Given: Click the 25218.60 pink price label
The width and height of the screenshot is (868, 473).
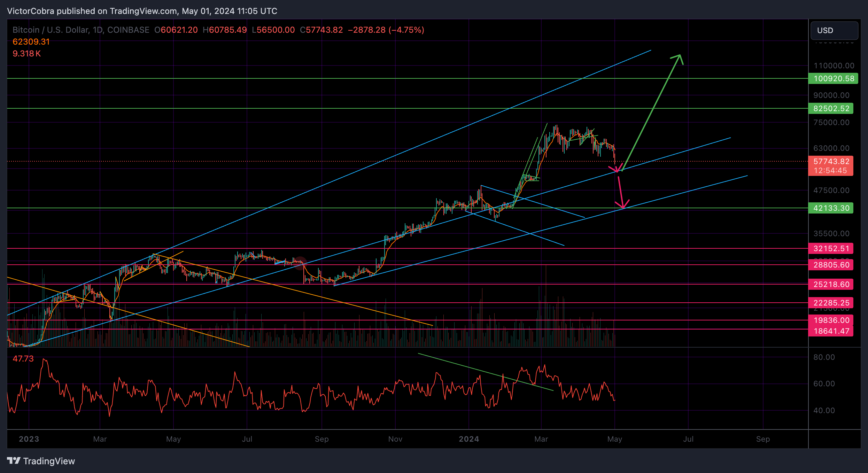Looking at the screenshot, I should pos(831,284).
